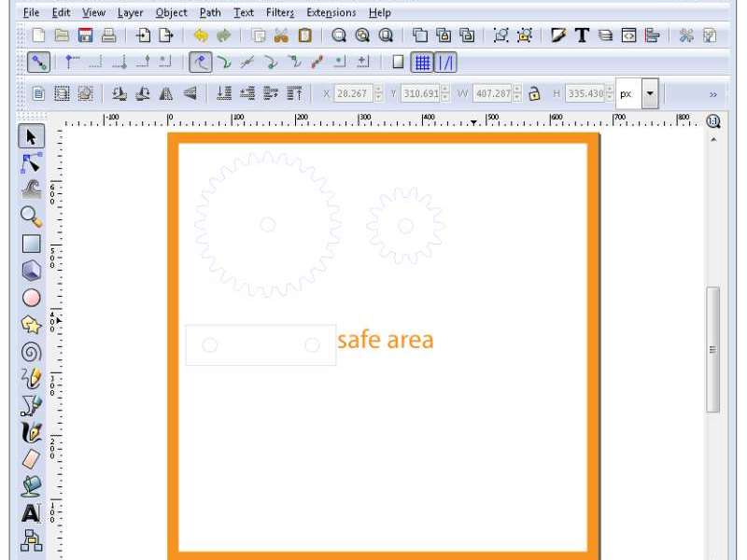747x560 pixels.
Task: Open Align and Distribute dialog
Action: tap(652, 35)
